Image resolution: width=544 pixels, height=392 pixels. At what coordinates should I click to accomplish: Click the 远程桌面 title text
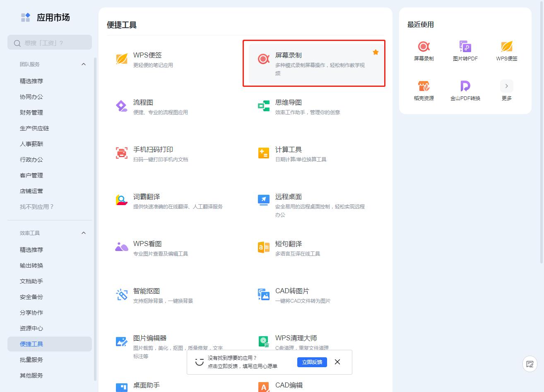click(289, 197)
